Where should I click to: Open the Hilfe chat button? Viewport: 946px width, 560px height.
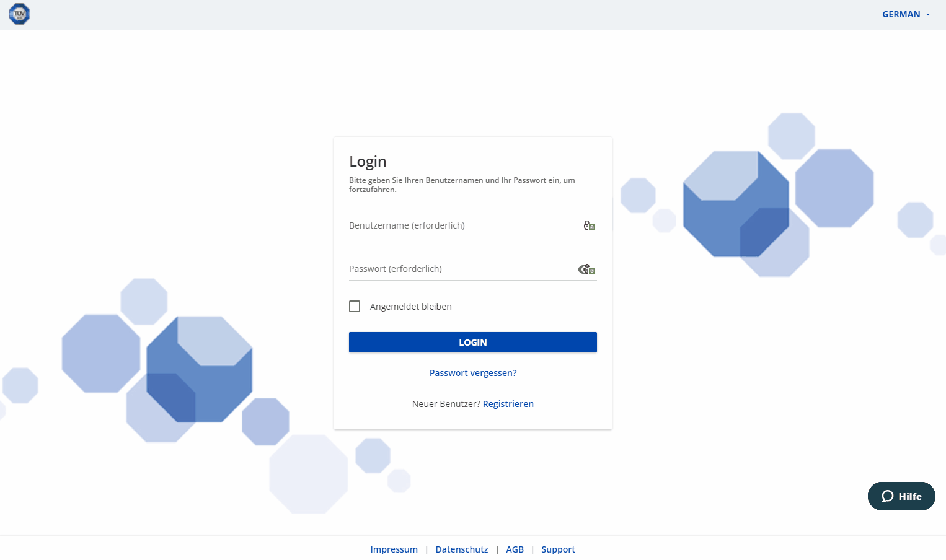901,496
